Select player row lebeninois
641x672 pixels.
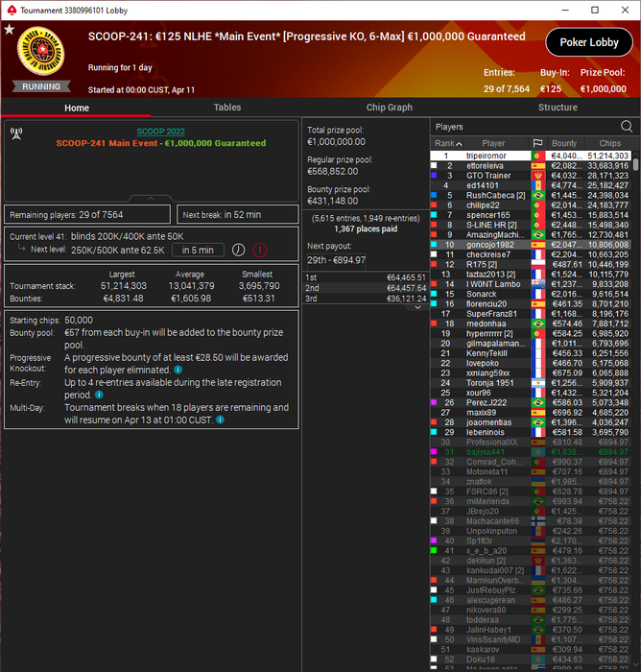tap(531, 432)
